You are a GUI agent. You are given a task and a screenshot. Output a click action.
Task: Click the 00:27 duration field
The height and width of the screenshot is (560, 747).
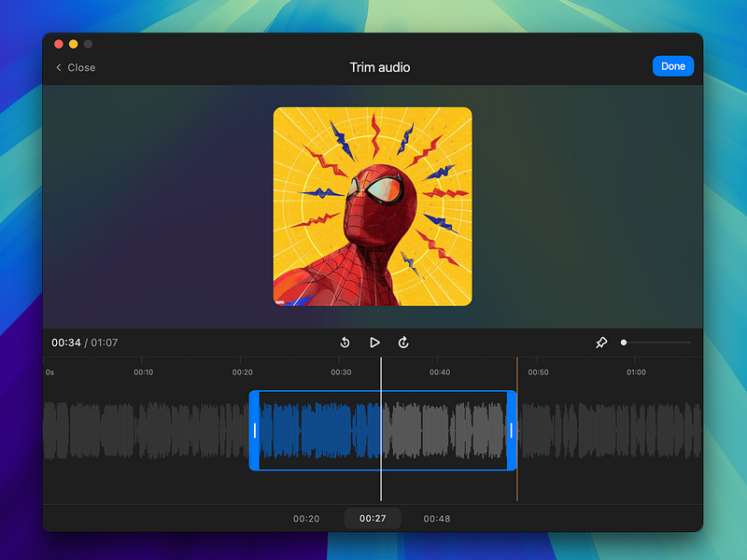point(373,518)
